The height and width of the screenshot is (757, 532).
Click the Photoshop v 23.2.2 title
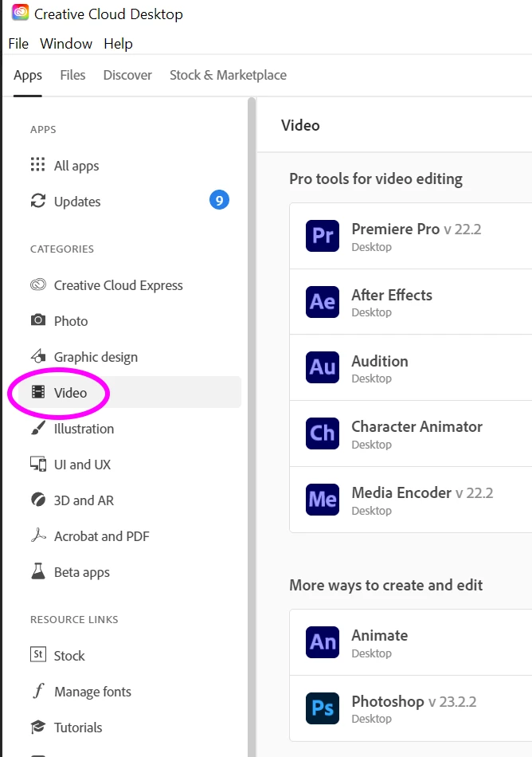[414, 701]
